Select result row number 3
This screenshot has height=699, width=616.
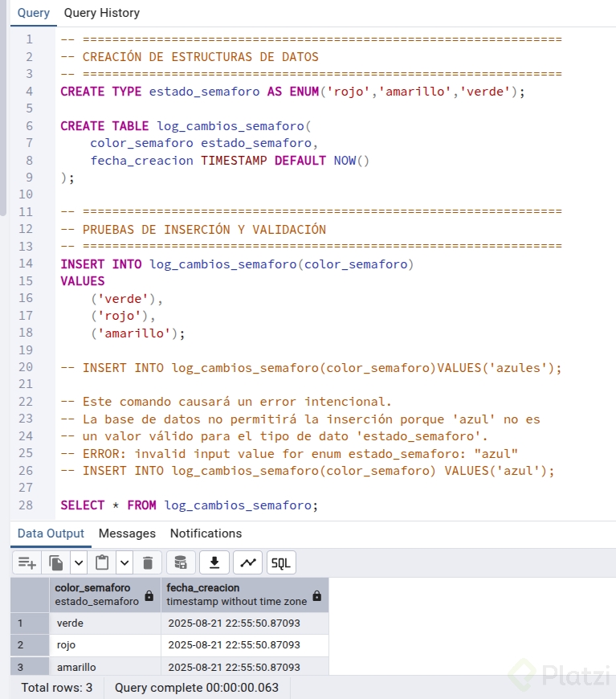pos(30,666)
